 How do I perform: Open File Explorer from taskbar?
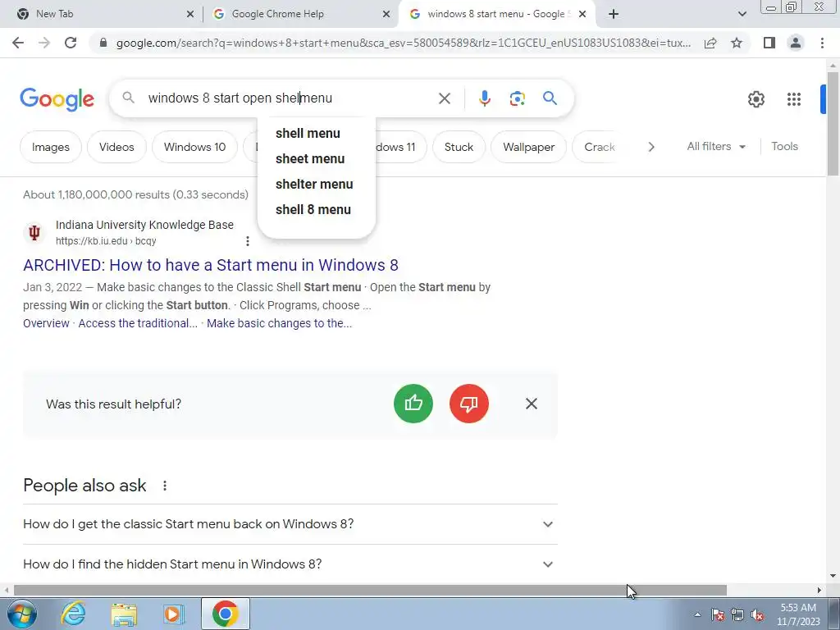click(124, 614)
